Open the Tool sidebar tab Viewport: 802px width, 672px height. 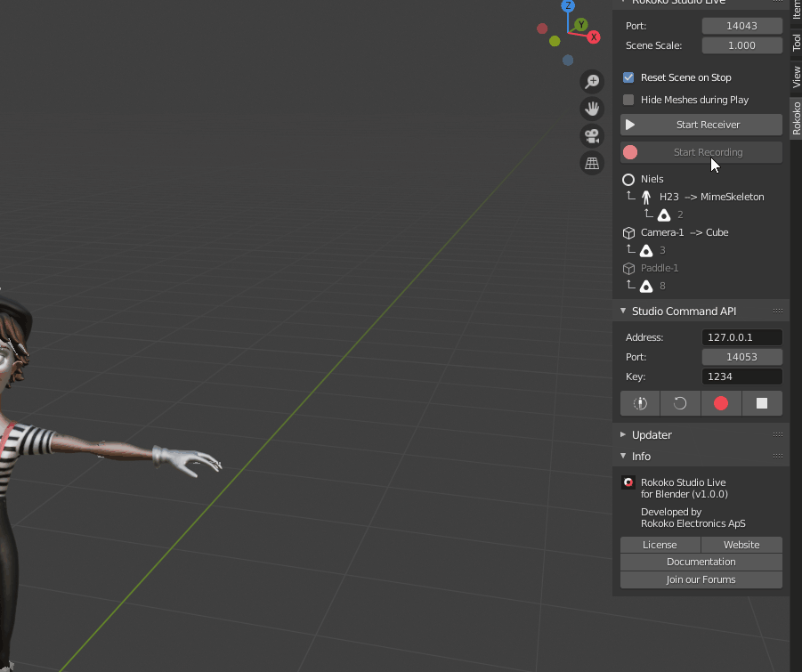[797, 43]
